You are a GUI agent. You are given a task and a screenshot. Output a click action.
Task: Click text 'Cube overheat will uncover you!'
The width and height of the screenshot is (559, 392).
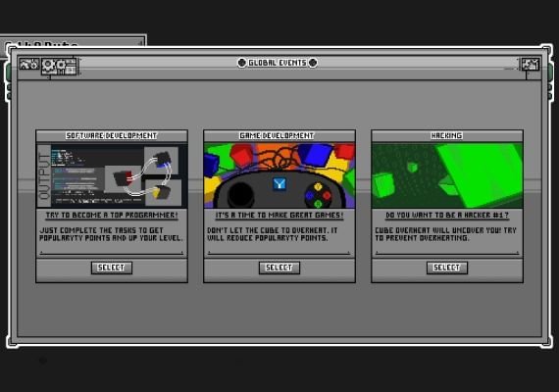point(437,230)
